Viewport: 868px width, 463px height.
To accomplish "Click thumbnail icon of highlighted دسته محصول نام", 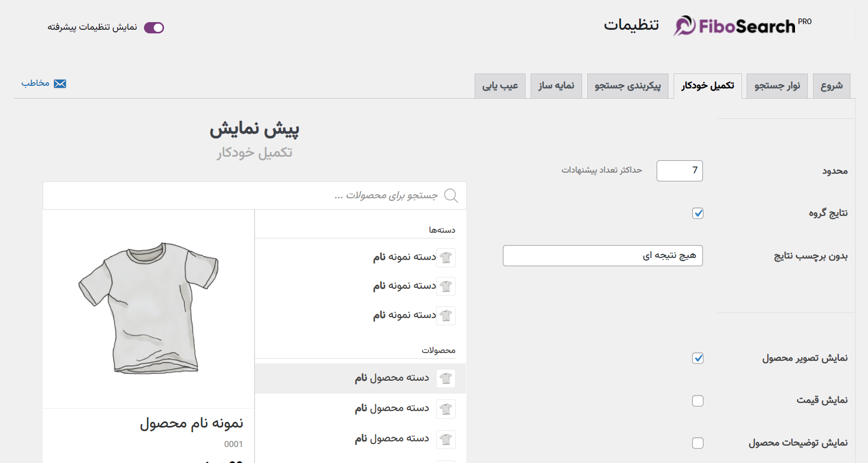I will (446, 379).
